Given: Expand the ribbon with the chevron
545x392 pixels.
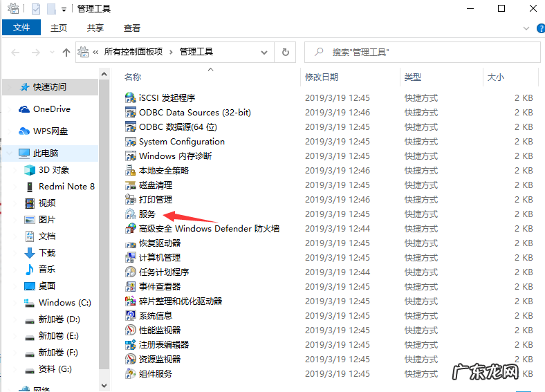Looking at the screenshot, I should pyautogui.click(x=526, y=28).
